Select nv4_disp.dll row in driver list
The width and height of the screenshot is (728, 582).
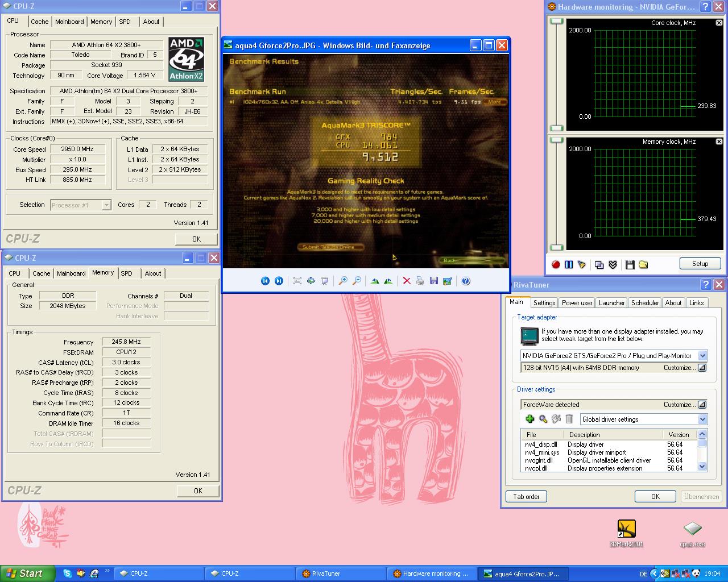[x=609, y=444]
